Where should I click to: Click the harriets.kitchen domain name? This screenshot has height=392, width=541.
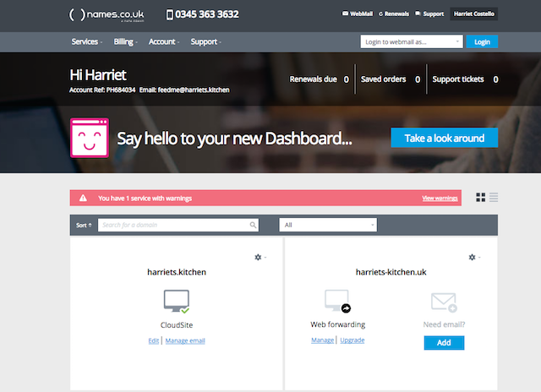177,272
